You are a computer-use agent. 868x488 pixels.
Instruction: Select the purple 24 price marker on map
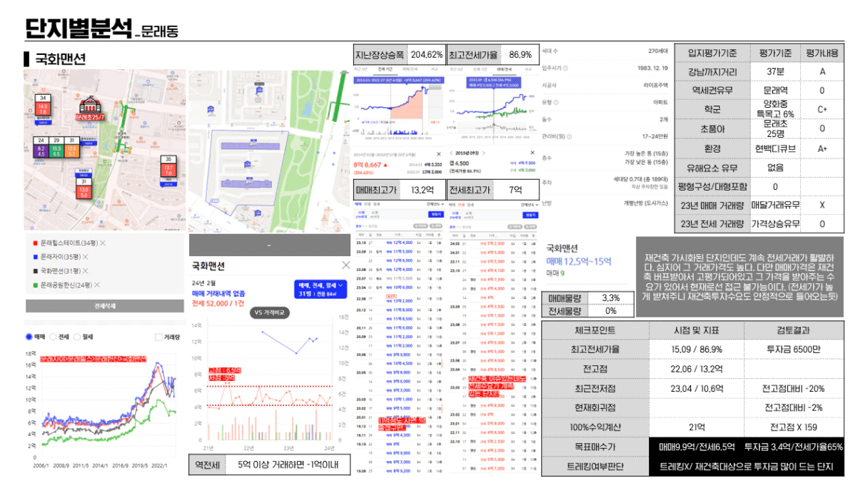click(x=41, y=148)
